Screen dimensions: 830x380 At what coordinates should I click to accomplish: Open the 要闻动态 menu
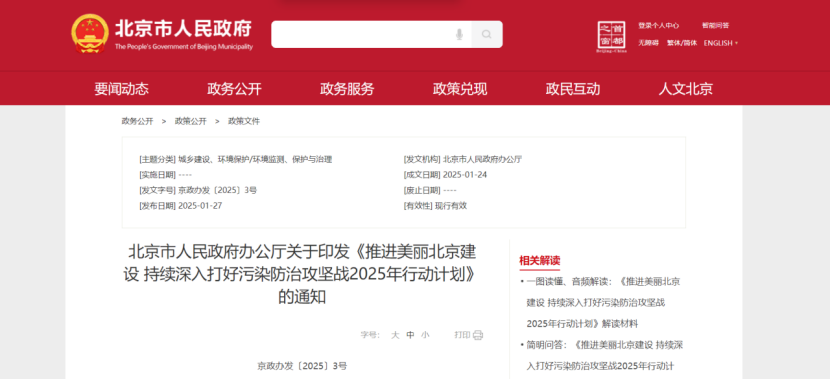pos(122,89)
